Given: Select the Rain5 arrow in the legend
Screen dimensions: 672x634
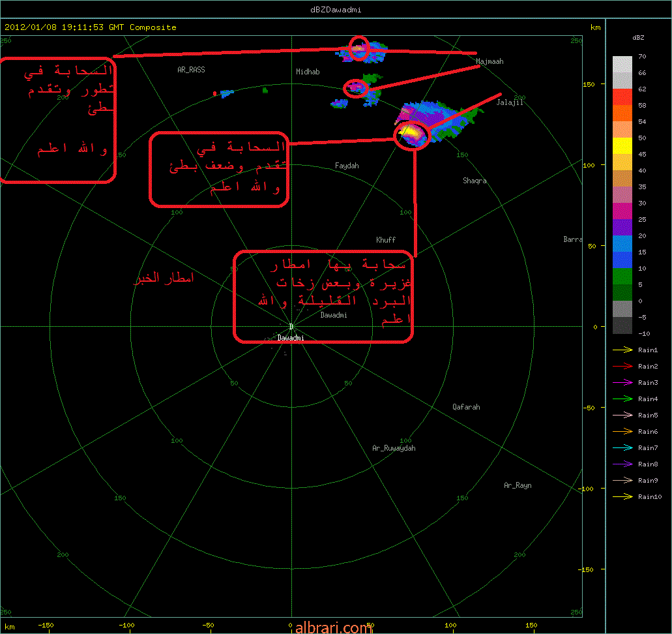Looking at the screenshot, I should (622, 415).
